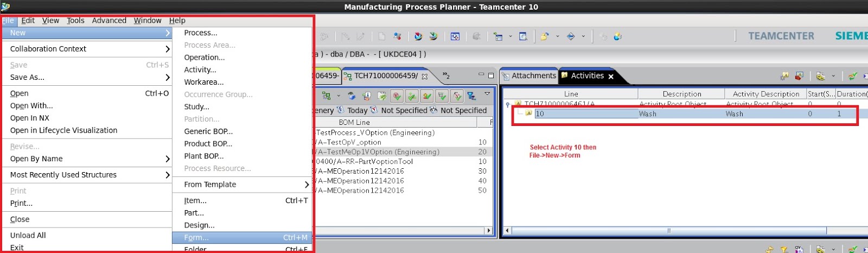Screen dimensions: 868x253
Task: Expand the Collaboration Context submenu
Action: pos(87,49)
